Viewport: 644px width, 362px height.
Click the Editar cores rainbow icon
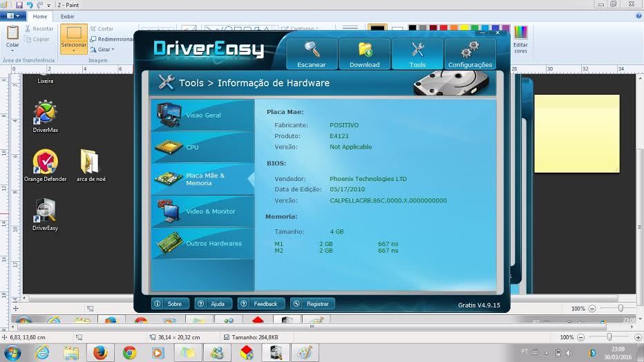pos(520,32)
